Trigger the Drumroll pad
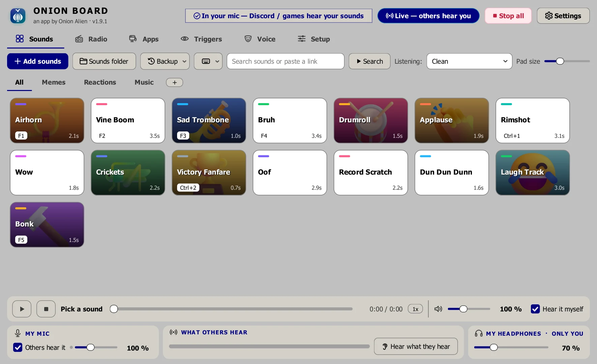Viewport: 597px width, 364px height. [x=371, y=121]
